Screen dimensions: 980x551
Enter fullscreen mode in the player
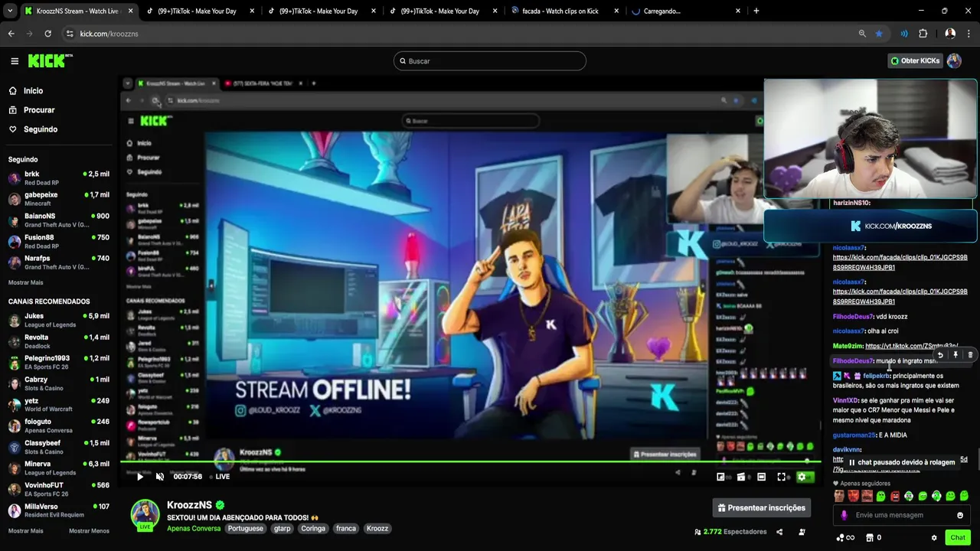(x=781, y=477)
